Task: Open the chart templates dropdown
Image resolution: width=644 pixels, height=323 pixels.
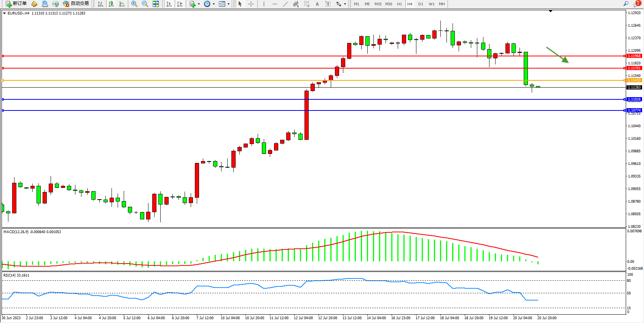Action: click(x=228, y=4)
